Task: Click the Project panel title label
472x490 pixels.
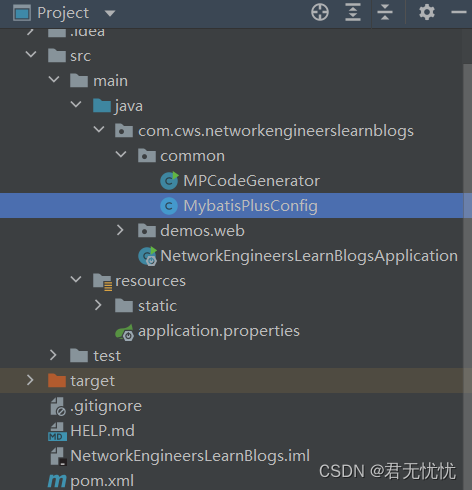Action: pyautogui.click(x=63, y=13)
